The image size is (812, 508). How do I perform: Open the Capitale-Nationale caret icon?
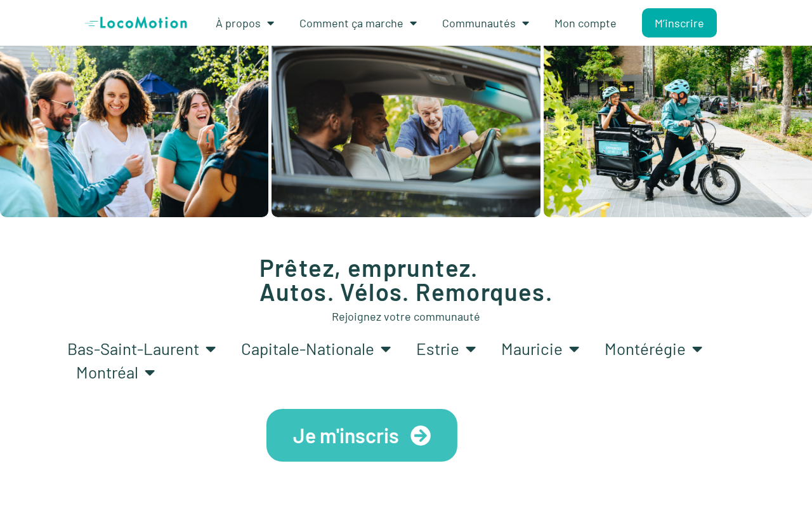(386, 349)
